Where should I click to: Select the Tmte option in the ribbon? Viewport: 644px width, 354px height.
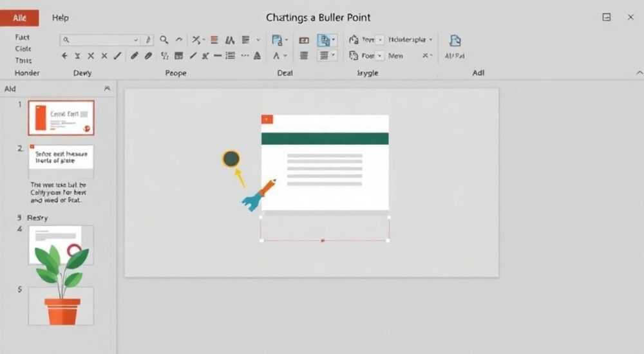tap(23, 61)
